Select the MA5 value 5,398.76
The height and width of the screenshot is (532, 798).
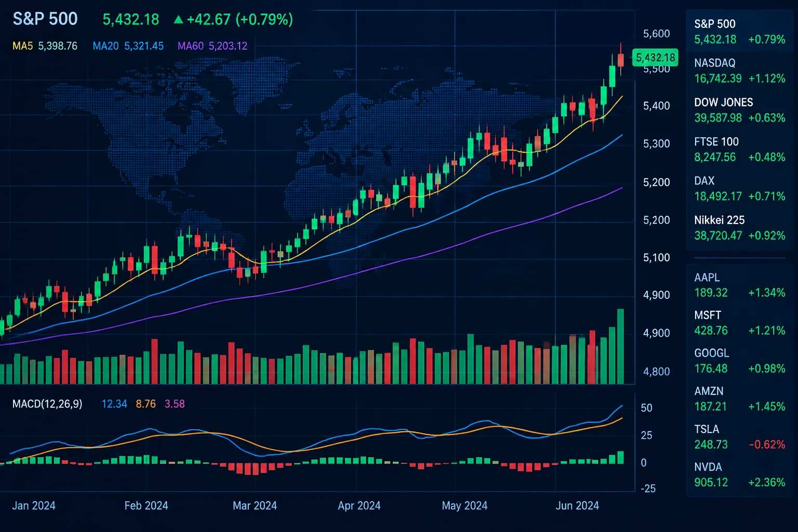pyautogui.click(x=58, y=46)
